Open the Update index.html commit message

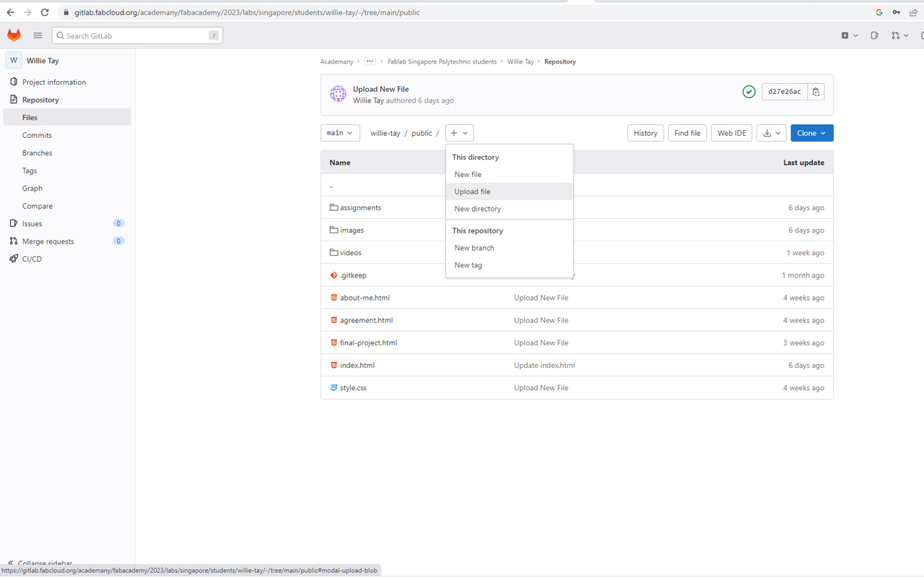(x=544, y=366)
